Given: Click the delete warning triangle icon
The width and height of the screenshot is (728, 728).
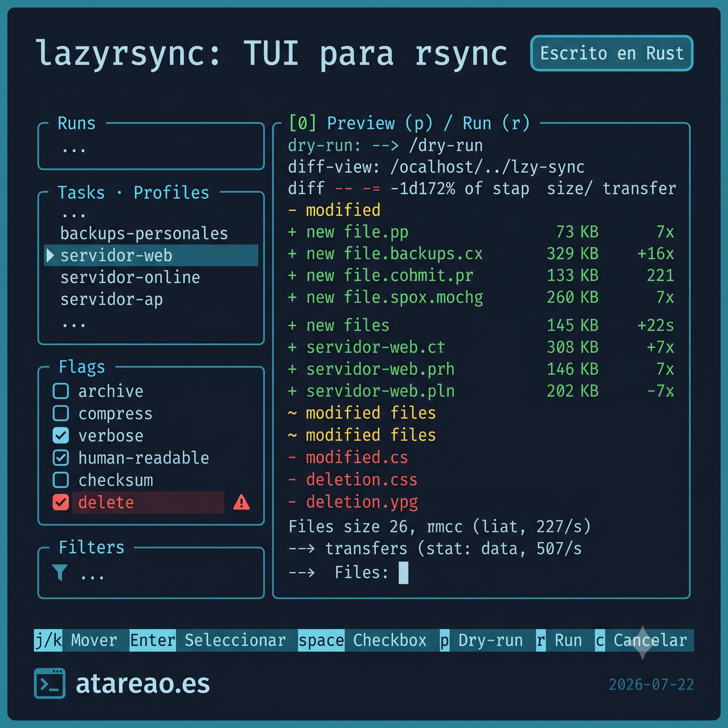Looking at the screenshot, I should [x=241, y=502].
